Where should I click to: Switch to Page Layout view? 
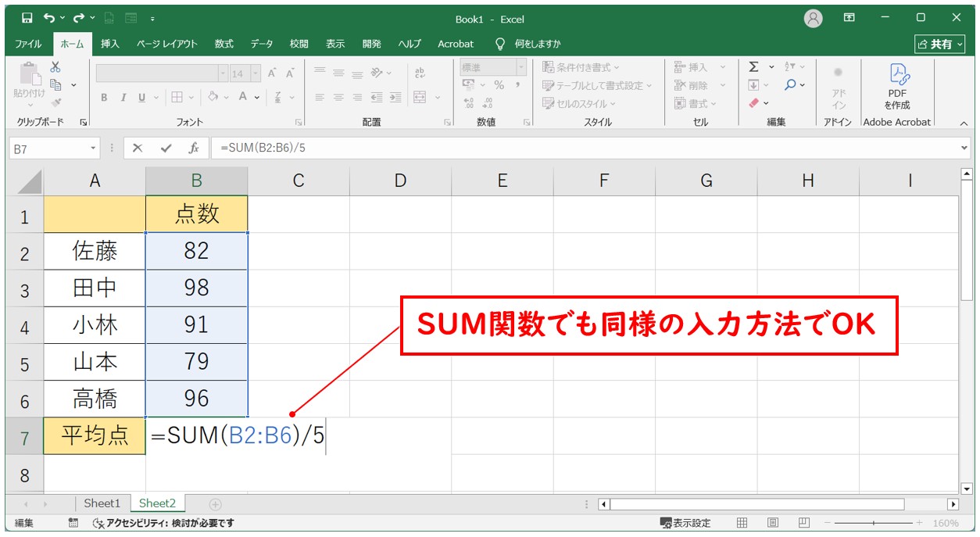pyautogui.click(x=773, y=523)
